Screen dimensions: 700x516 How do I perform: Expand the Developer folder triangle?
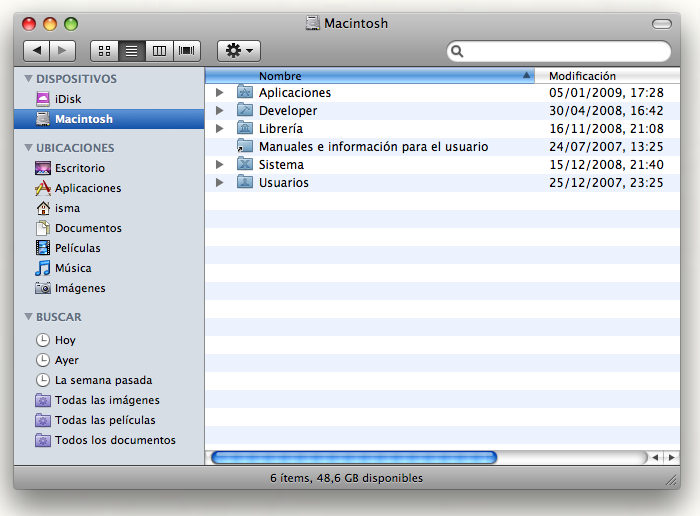(x=219, y=110)
